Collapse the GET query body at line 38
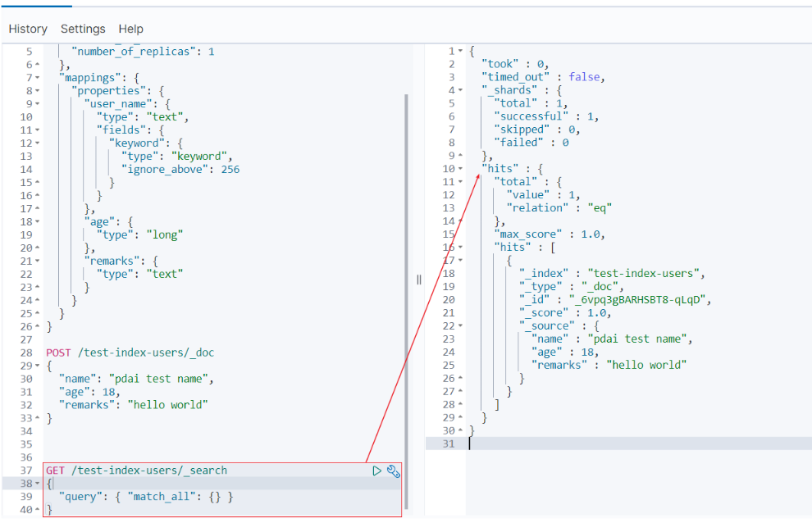The height and width of the screenshot is (523, 812). 37,484
